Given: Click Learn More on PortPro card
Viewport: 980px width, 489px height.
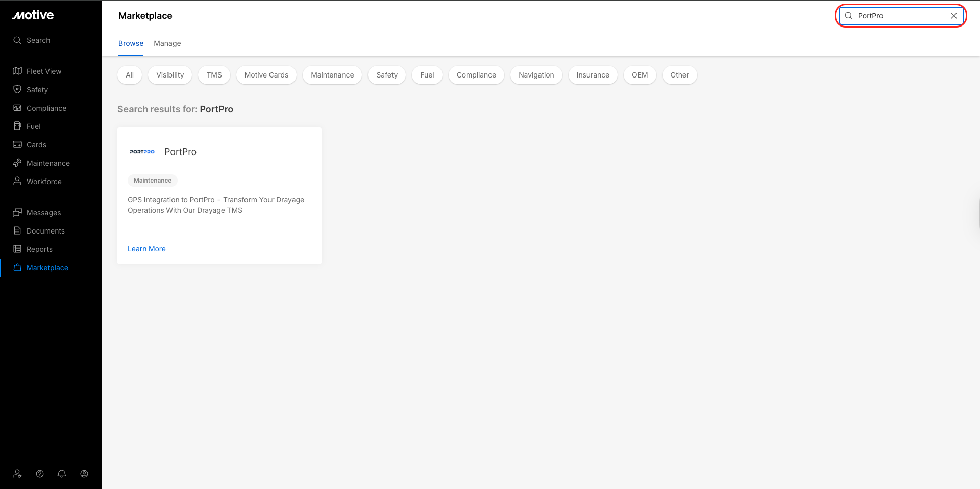Looking at the screenshot, I should tap(146, 249).
